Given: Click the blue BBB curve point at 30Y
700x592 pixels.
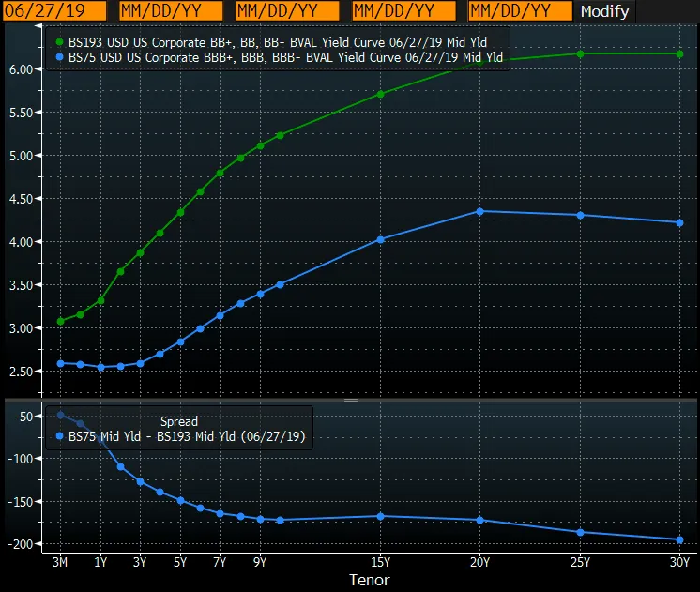Looking at the screenshot, I should [x=680, y=222].
